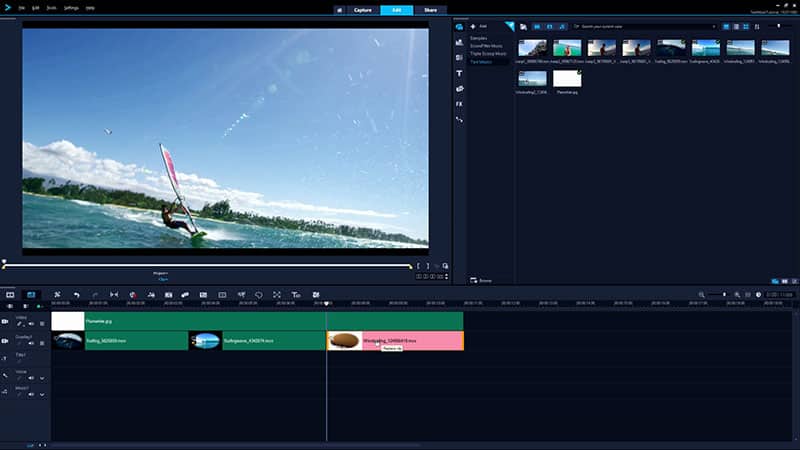
Task: Expand the search field dropdown arrow
Action: (714, 27)
